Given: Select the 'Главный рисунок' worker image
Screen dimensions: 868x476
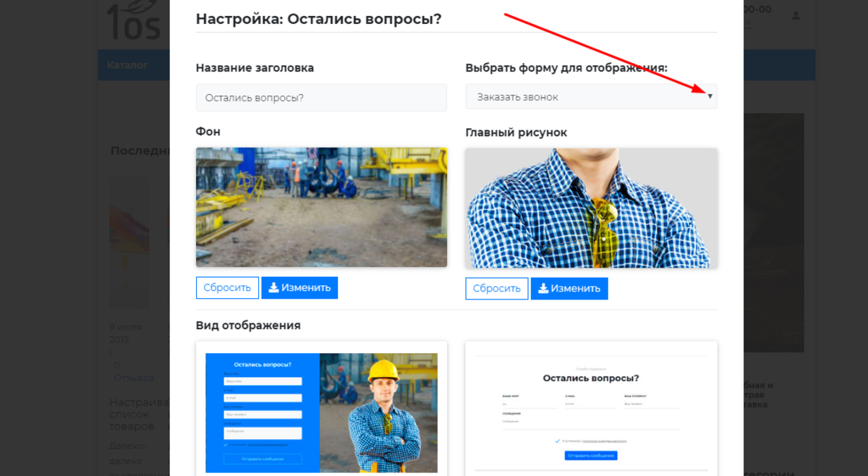Looking at the screenshot, I should click(x=591, y=208).
